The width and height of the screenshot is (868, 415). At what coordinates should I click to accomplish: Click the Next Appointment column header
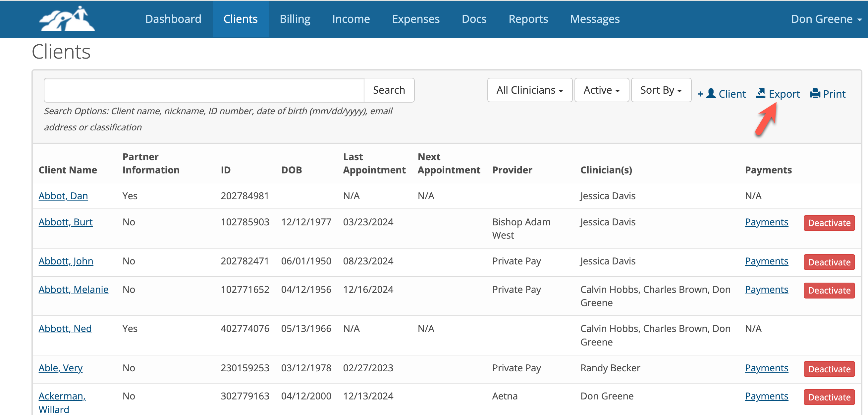click(x=449, y=163)
